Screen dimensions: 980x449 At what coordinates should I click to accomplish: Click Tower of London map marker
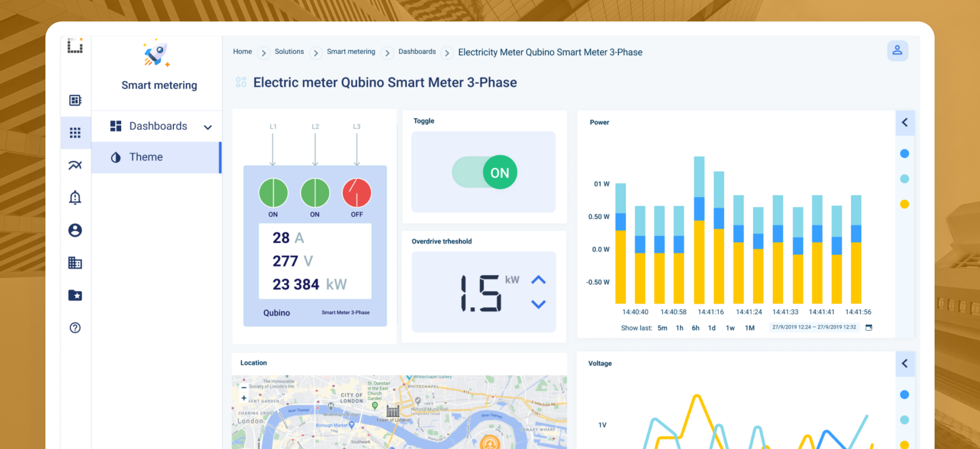click(x=393, y=411)
